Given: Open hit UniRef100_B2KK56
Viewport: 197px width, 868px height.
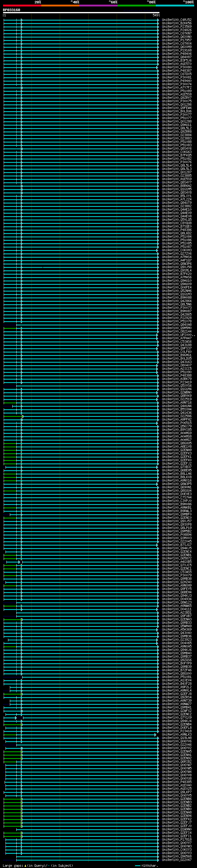Looking at the screenshot, I should 176,23.
